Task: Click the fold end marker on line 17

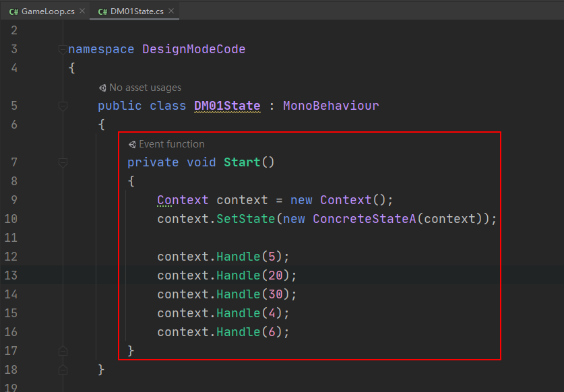Action: point(63,351)
